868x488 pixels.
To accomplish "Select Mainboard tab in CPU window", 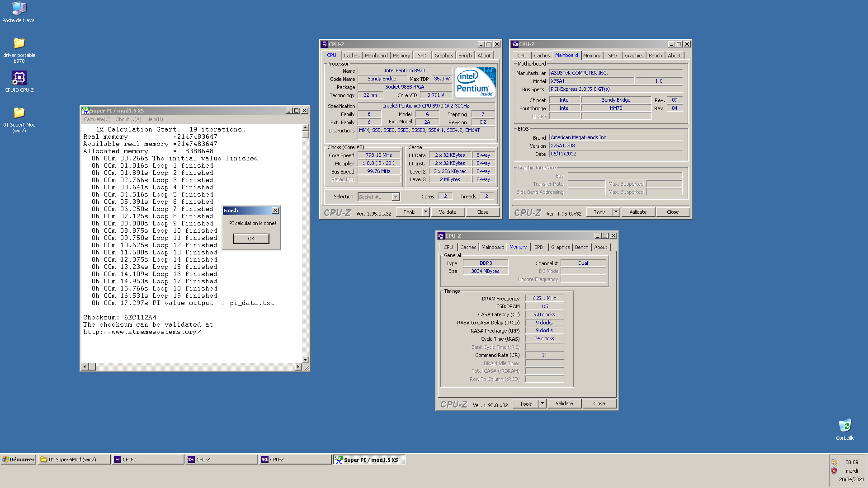I will tap(376, 56).
